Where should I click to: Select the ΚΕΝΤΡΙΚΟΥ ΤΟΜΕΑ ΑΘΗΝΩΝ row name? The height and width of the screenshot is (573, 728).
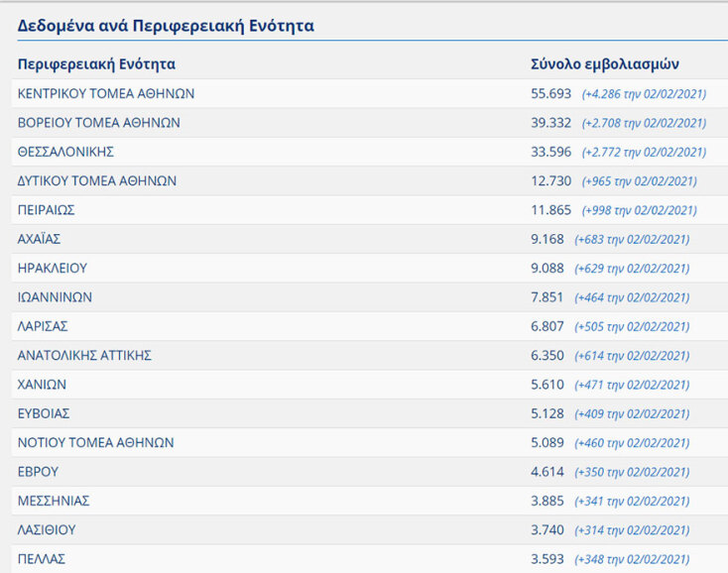click(106, 94)
